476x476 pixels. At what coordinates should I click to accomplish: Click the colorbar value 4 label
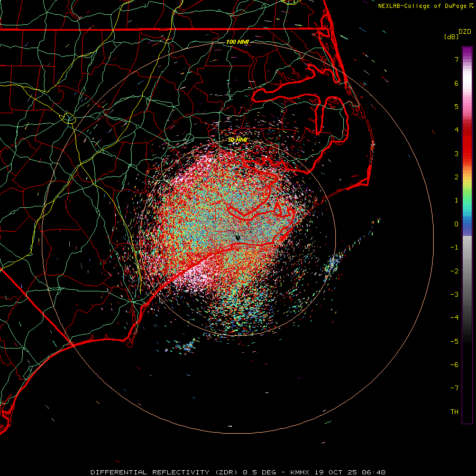pos(456,130)
